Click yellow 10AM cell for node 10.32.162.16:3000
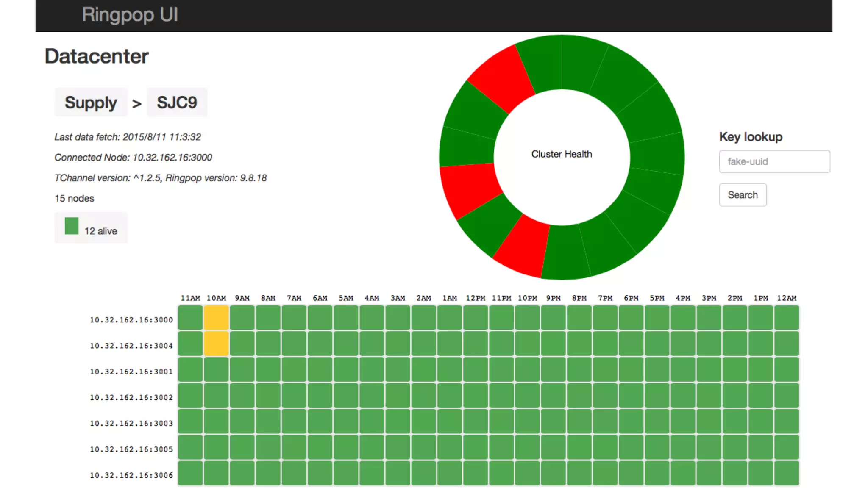The image size is (868, 488). (216, 318)
